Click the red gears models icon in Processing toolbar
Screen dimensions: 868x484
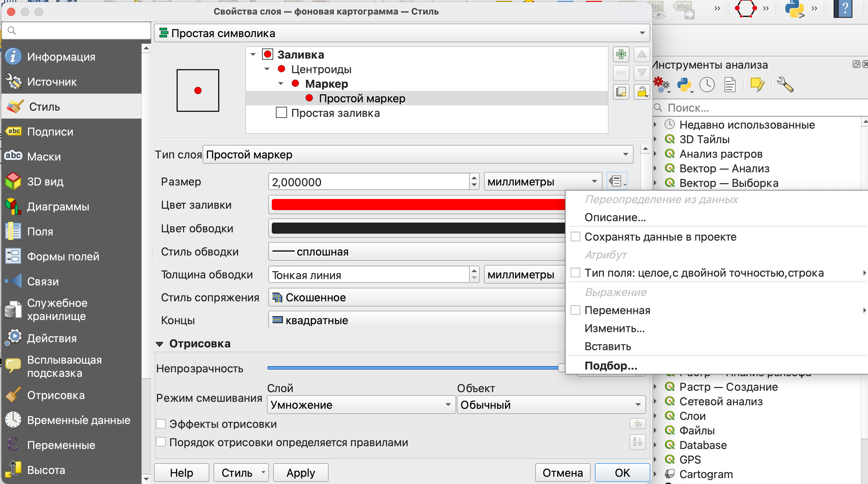(661, 85)
